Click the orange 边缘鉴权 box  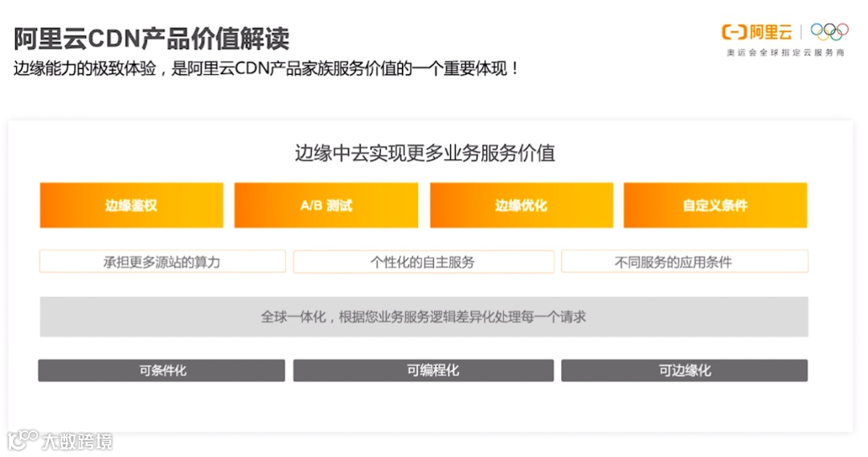pyautogui.click(x=131, y=205)
